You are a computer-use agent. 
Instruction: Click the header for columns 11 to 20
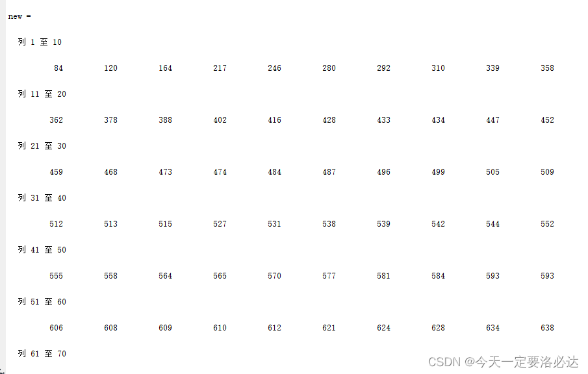pyautogui.click(x=42, y=94)
